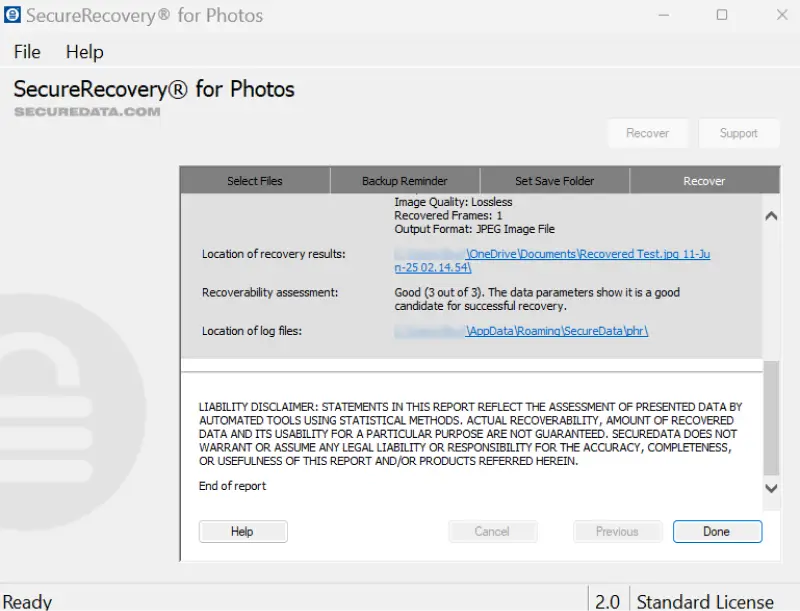
Task: Click the 'Good (3 out of 3)' assessment text
Action: (x=537, y=299)
